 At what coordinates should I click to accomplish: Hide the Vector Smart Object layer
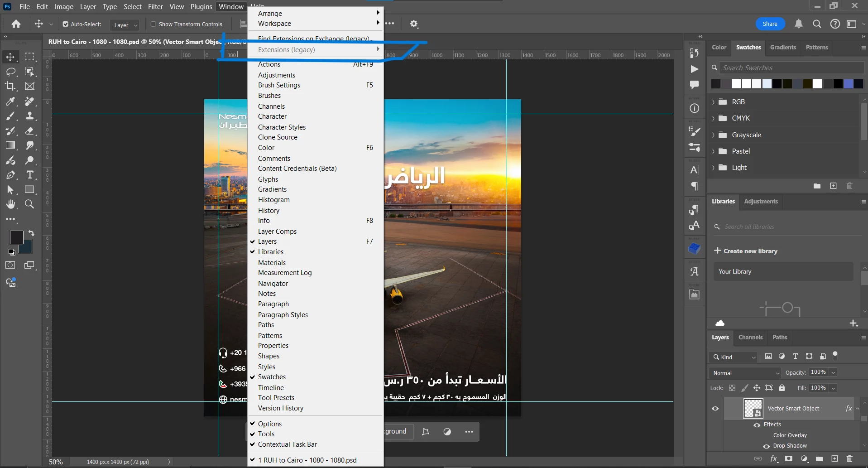coord(715,409)
